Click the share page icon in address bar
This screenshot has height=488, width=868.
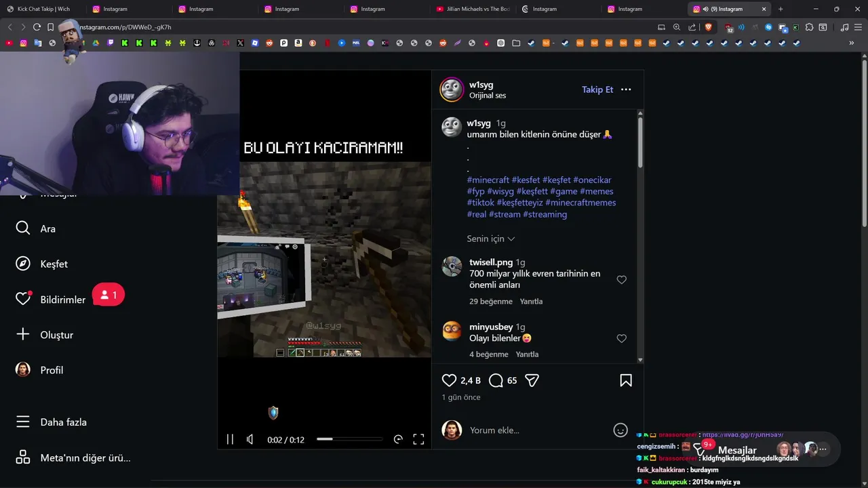point(692,27)
